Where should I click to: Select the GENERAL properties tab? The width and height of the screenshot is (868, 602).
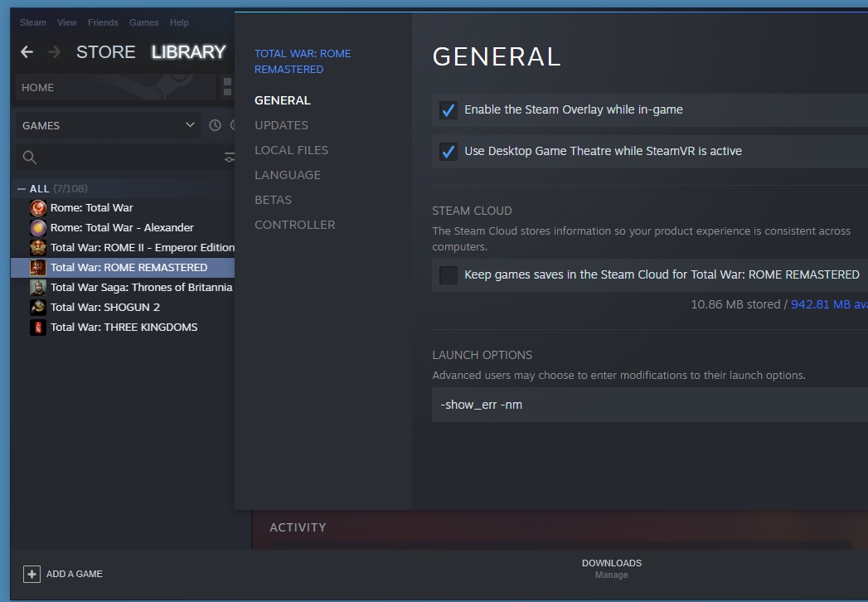(x=283, y=100)
